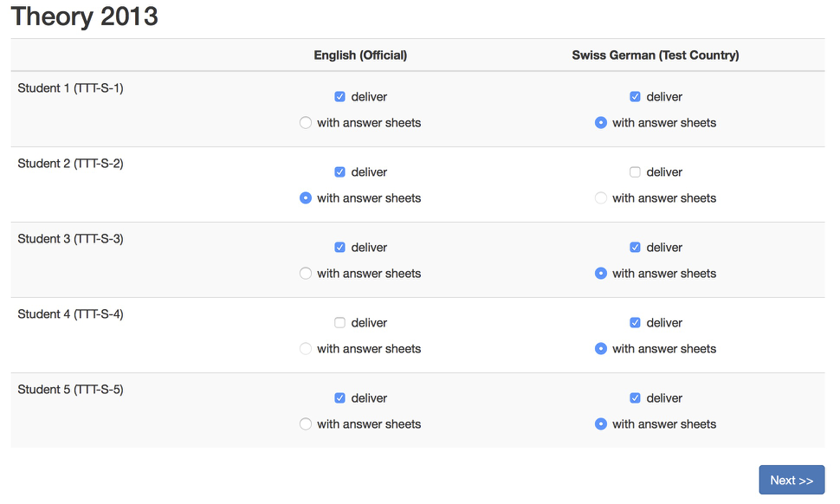Image resolution: width=840 pixels, height=504 pixels.
Task: Select English answer sheets radio for Student 1
Action: click(306, 123)
